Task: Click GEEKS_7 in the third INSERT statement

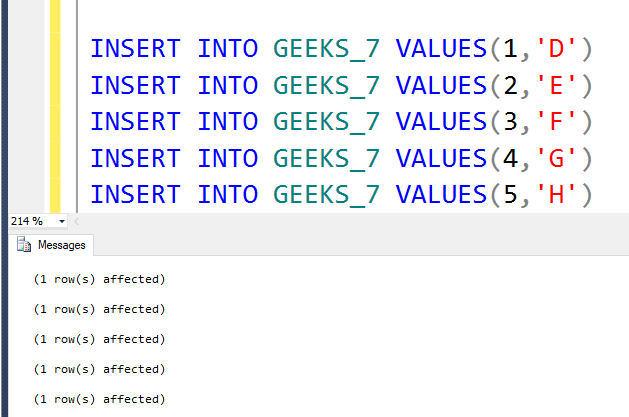Action: (327, 120)
